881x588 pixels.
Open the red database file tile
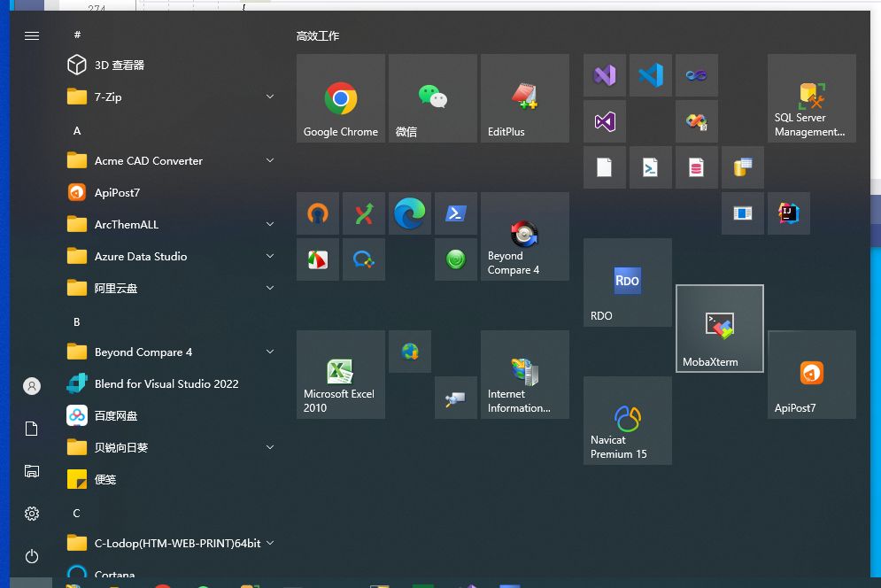[x=697, y=167]
